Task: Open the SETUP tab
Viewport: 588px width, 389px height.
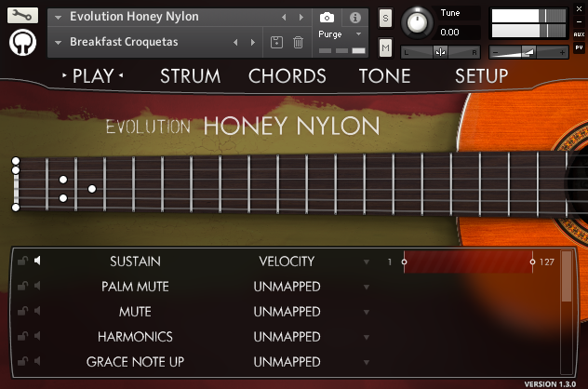Action: click(x=481, y=76)
